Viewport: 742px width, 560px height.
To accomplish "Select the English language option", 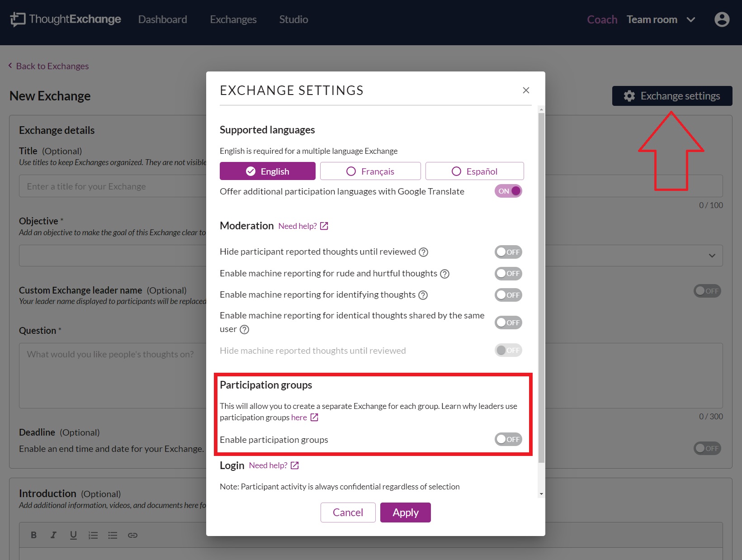I will coord(268,171).
